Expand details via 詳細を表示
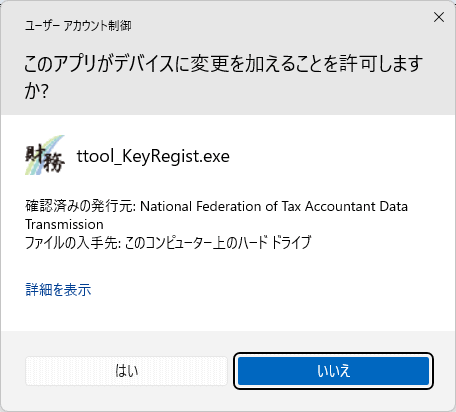The width and height of the screenshot is (456, 412). coord(58,289)
